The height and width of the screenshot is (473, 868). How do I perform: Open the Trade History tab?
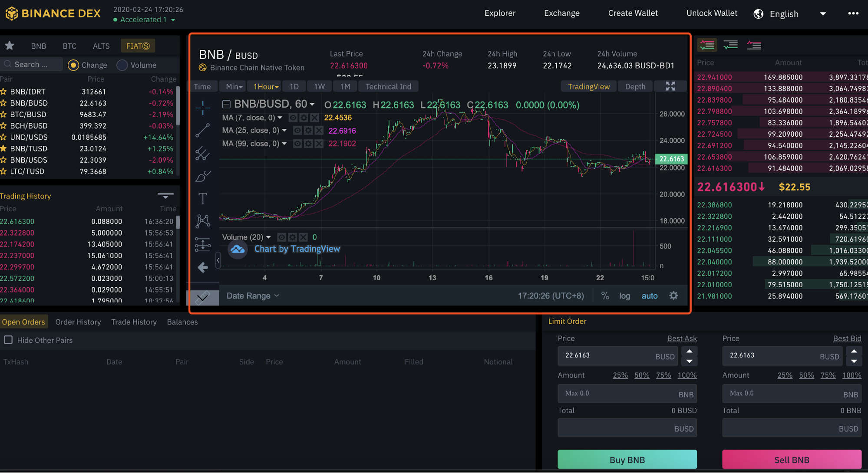134,322
